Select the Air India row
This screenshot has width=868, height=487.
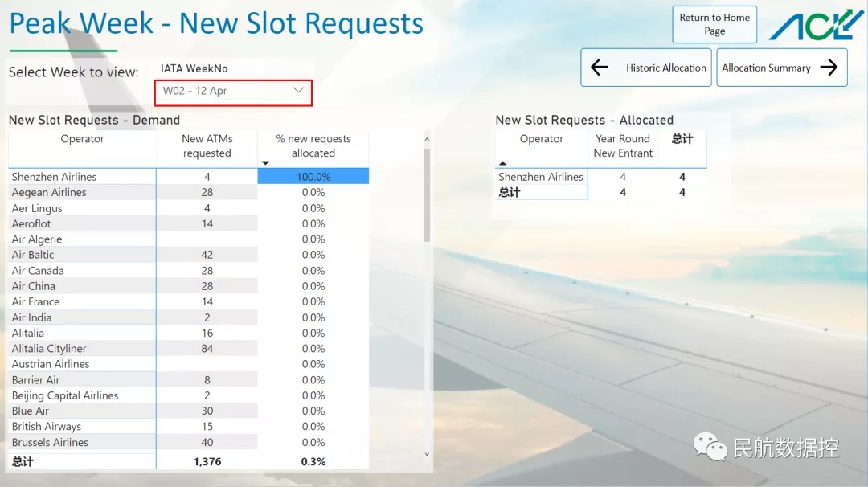pyautogui.click(x=189, y=317)
